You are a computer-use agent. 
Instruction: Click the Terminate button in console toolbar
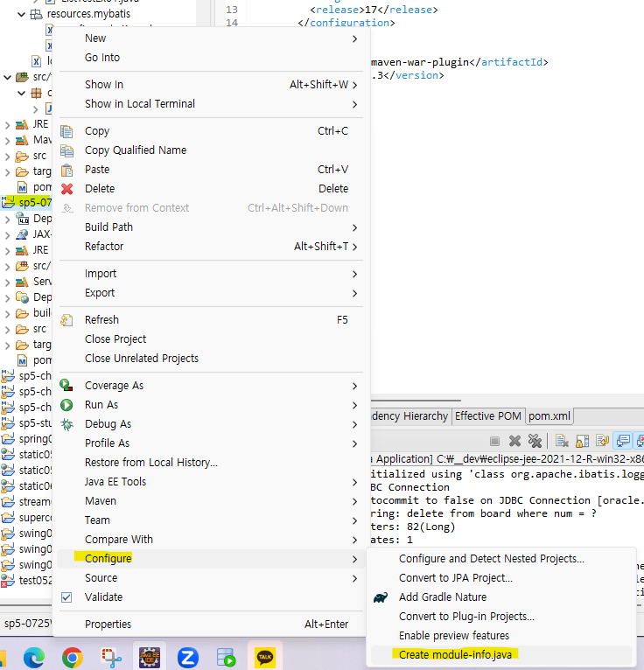point(495,441)
